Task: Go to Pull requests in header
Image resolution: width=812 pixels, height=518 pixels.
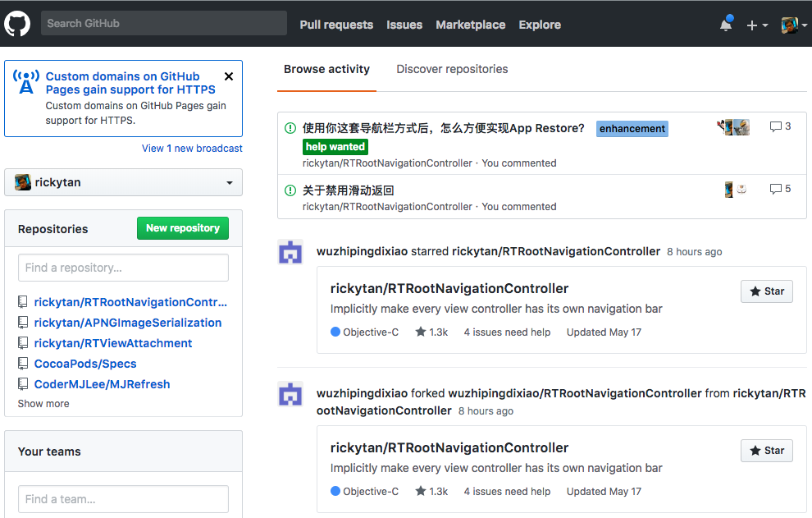Action: click(x=336, y=25)
